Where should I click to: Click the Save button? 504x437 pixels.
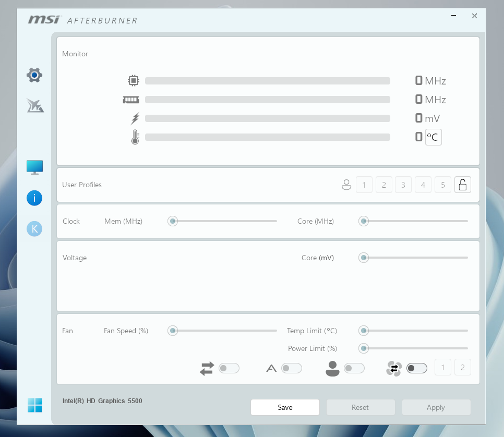[x=285, y=407]
